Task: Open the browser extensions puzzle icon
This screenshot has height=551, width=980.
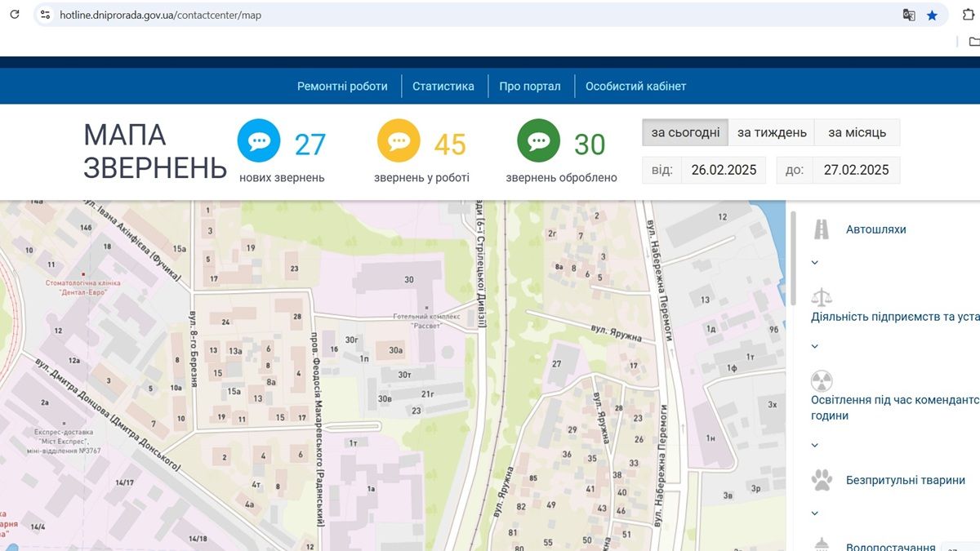Action: pos(969,15)
